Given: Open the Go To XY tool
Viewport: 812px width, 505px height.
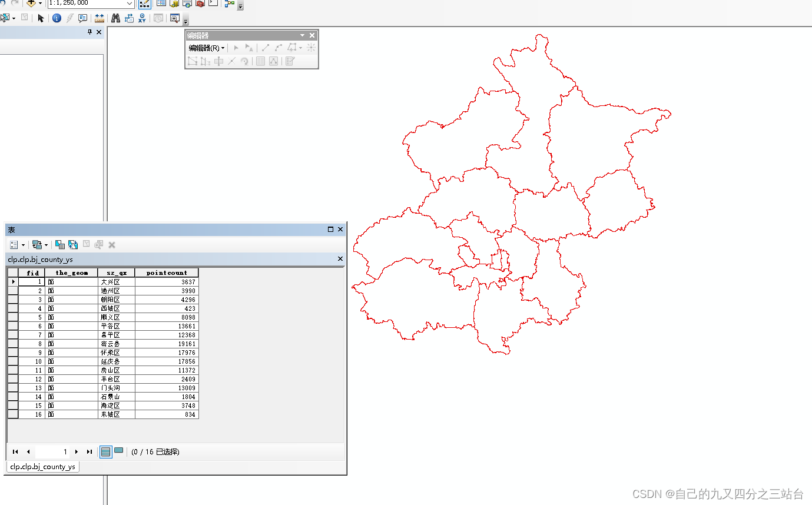Looking at the screenshot, I should coord(141,18).
